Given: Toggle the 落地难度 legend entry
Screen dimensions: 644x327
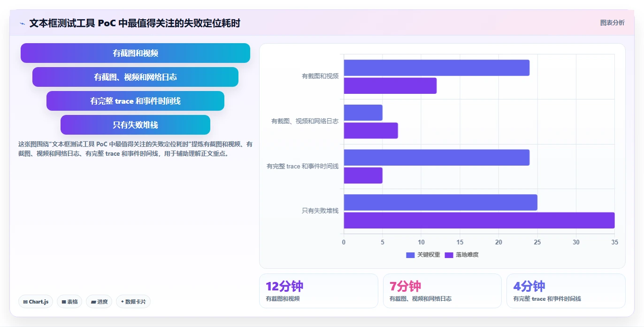Looking at the screenshot, I should (461, 255).
